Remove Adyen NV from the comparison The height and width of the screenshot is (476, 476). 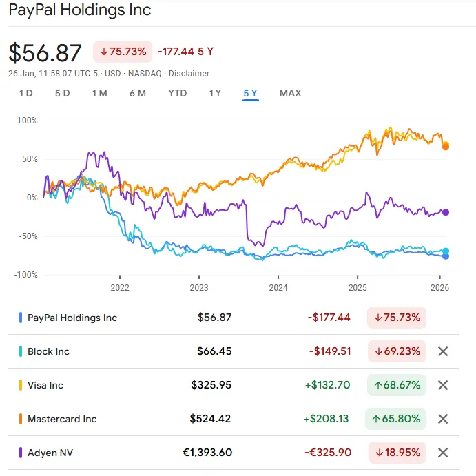click(443, 453)
